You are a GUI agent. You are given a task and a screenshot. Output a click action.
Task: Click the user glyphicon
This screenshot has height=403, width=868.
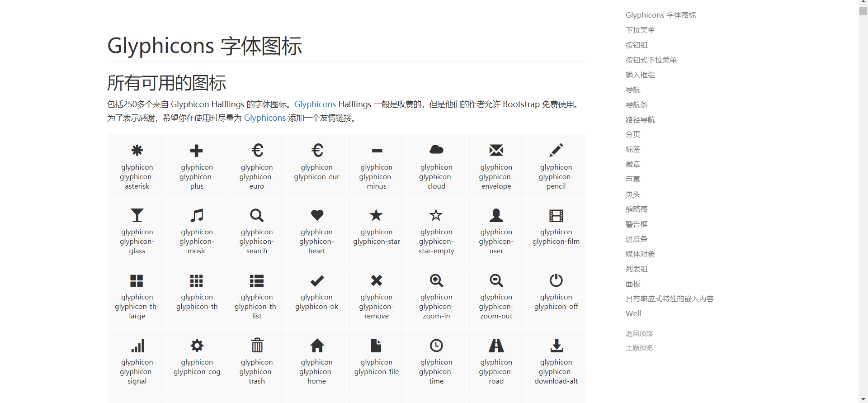click(x=496, y=215)
